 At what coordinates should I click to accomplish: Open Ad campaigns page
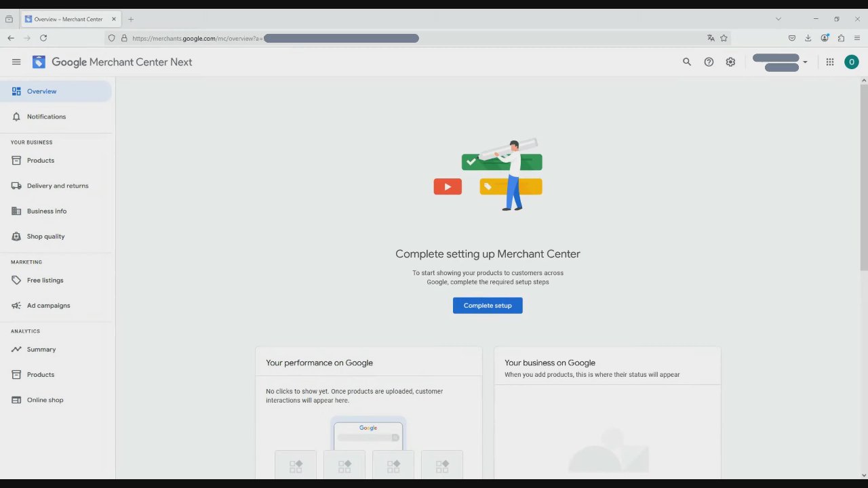coord(56,306)
